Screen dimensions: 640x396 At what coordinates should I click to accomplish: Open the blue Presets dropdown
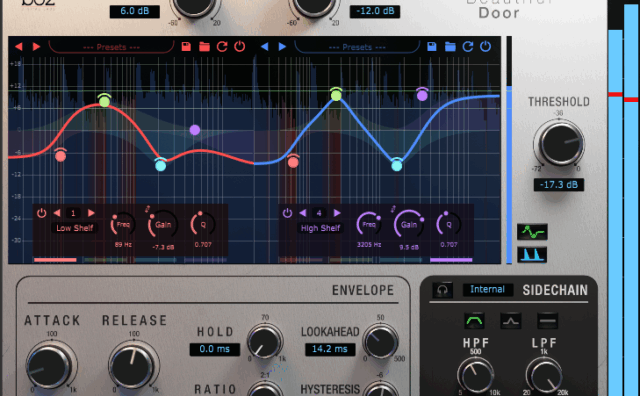[357, 47]
